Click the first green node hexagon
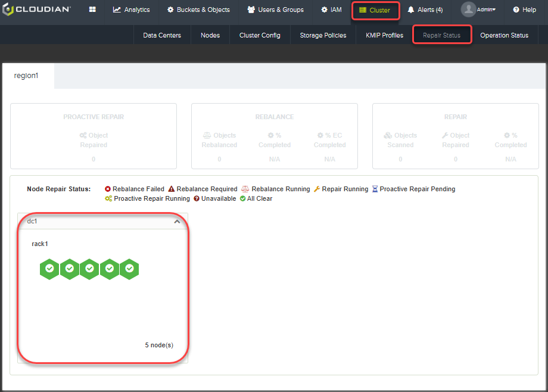 tap(49, 269)
